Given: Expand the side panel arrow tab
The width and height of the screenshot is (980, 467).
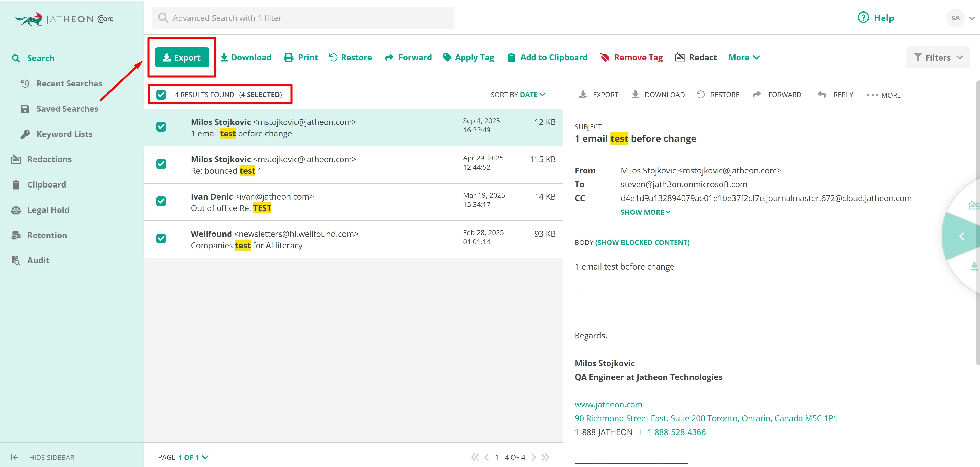Looking at the screenshot, I should pos(961,236).
